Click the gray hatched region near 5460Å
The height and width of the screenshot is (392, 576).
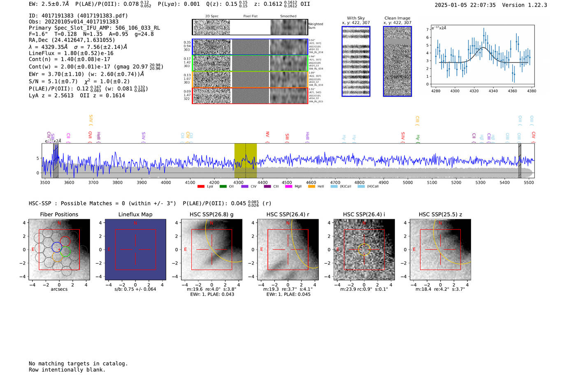point(520,160)
